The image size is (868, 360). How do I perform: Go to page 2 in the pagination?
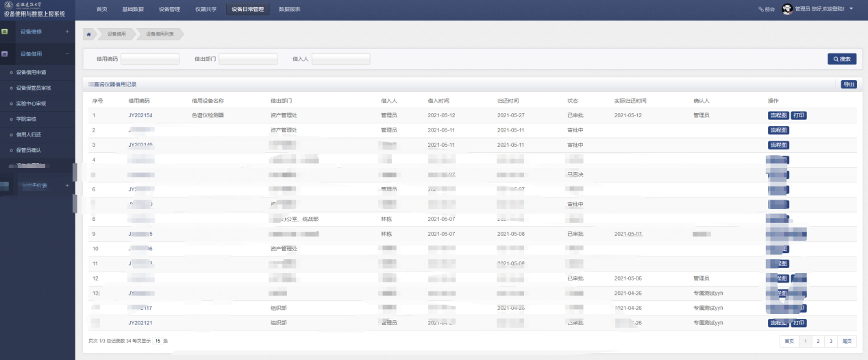point(818,341)
